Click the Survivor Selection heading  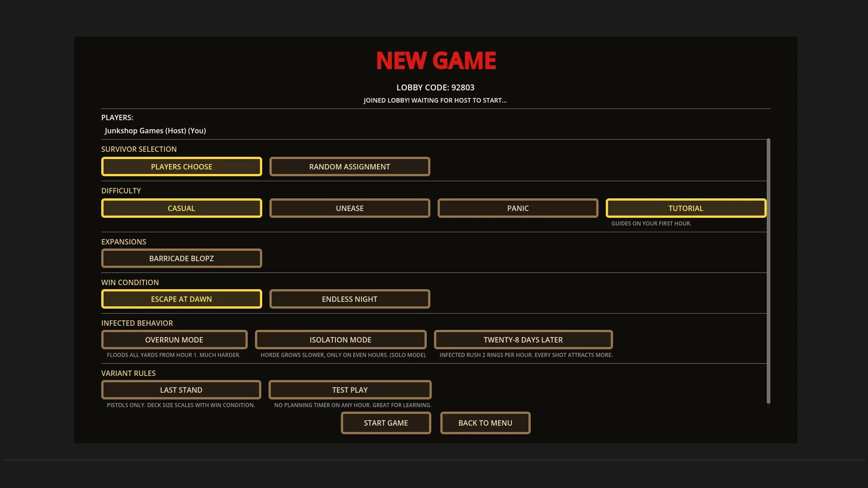coord(139,149)
